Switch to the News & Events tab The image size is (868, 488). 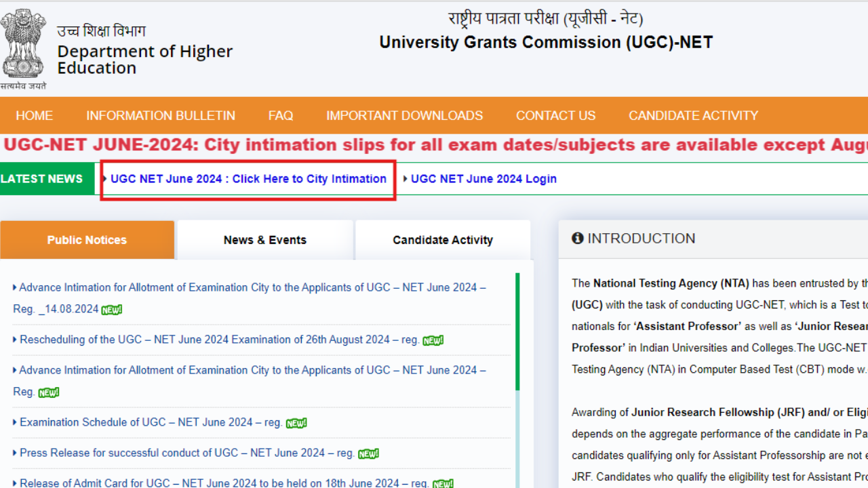coord(265,240)
